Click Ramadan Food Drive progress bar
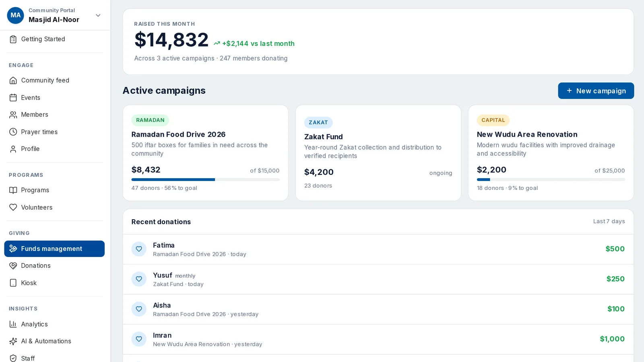Viewport: 644px width, 362px height. coord(205,179)
